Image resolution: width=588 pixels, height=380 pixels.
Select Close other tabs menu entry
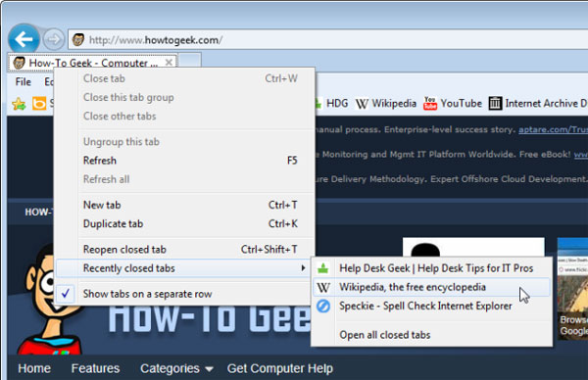[184, 116]
